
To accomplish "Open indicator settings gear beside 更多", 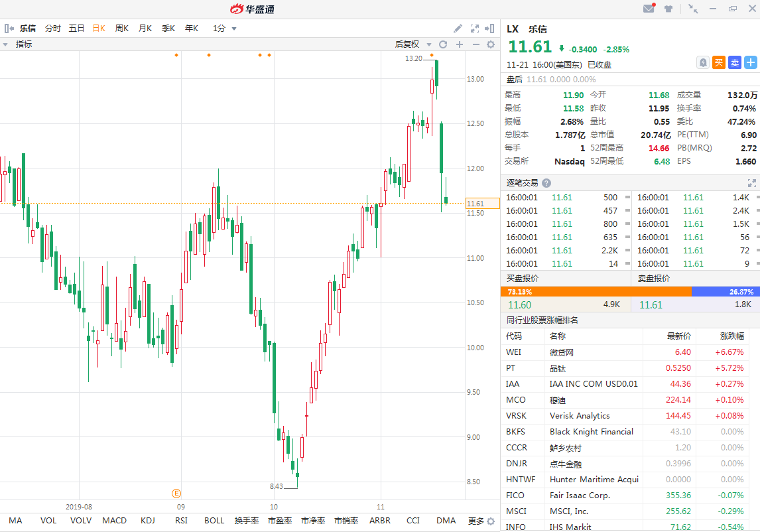I will (x=491, y=521).
